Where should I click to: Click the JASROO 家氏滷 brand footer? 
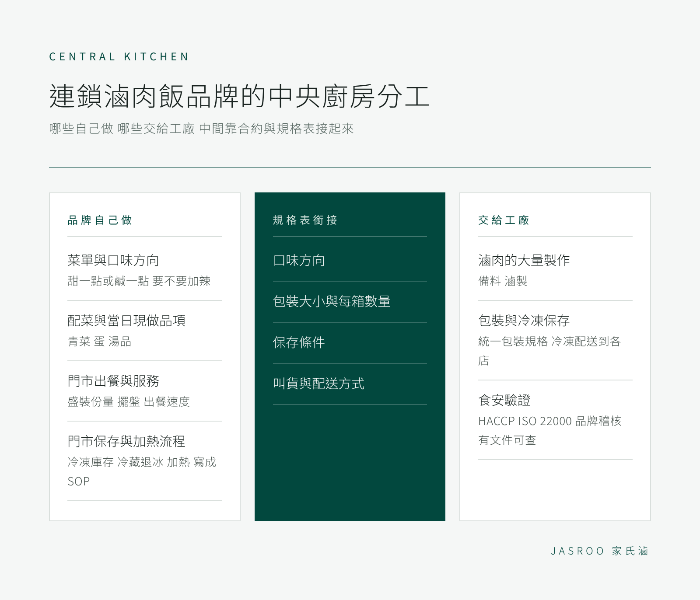pos(600,551)
